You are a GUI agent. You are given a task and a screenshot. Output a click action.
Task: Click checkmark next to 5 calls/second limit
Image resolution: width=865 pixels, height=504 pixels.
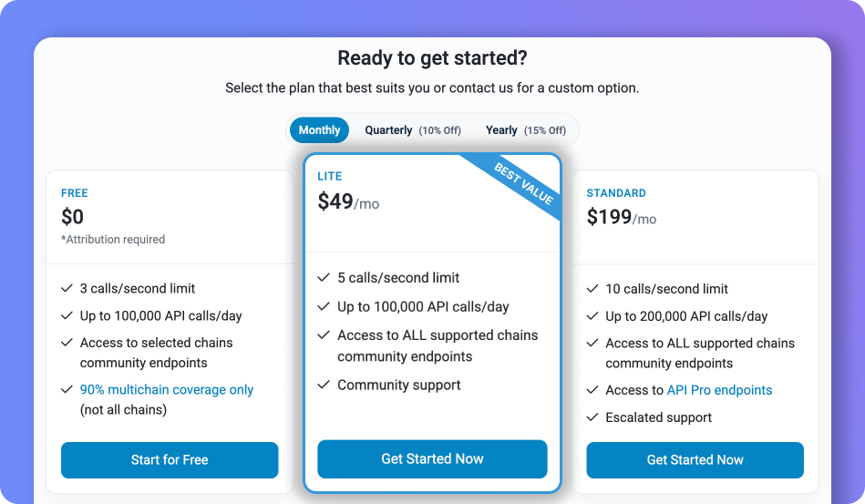coord(324,277)
